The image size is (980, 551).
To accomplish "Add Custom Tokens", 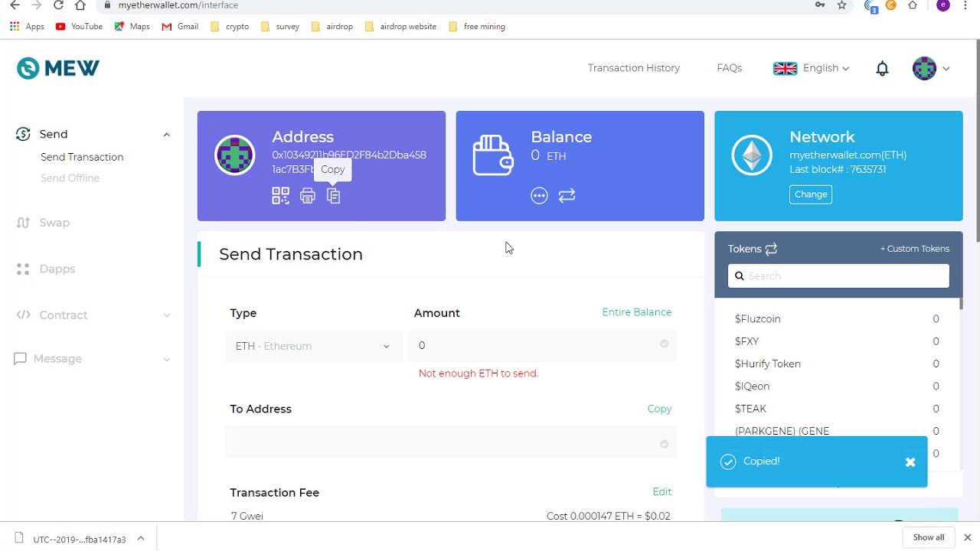I will (x=915, y=249).
